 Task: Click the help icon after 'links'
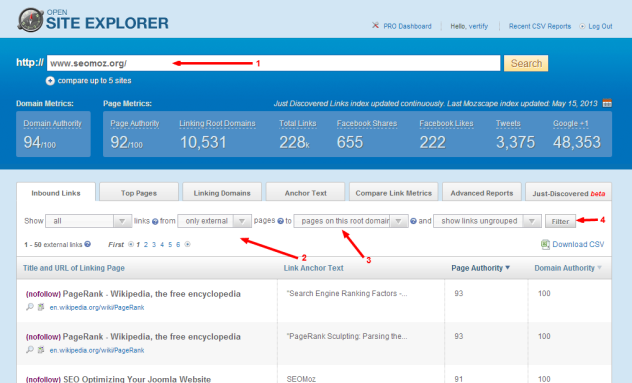155,221
